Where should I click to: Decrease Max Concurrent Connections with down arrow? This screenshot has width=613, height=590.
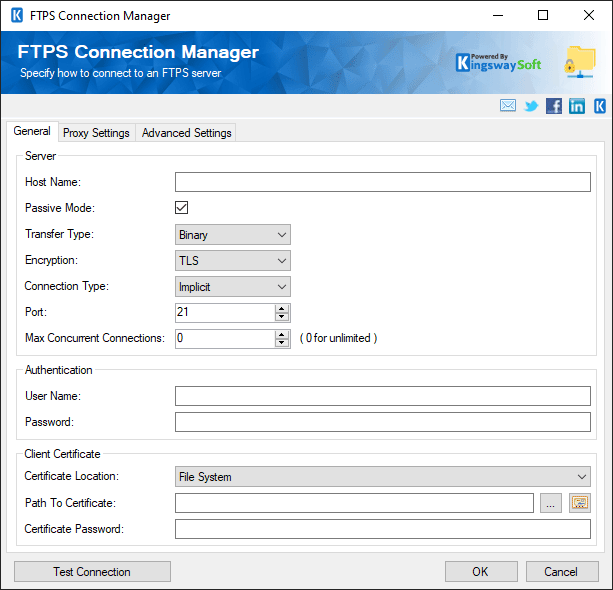coord(281,343)
